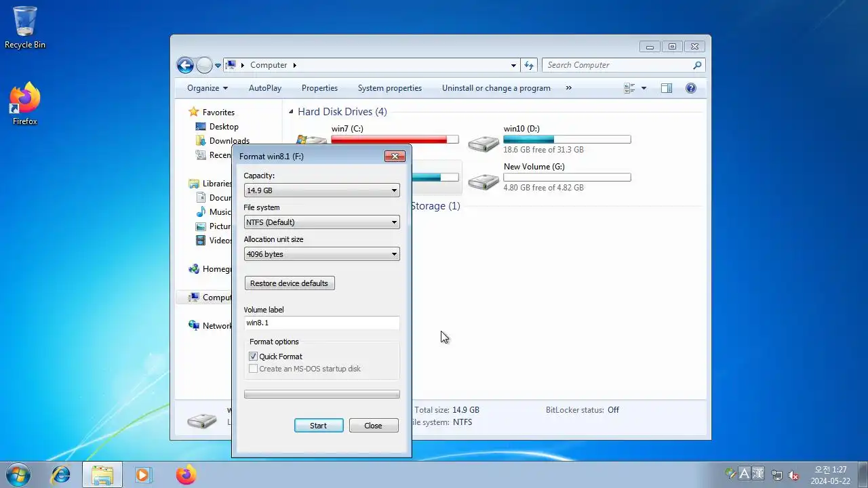Click the Music note icon in sidebar

pyautogui.click(x=201, y=211)
